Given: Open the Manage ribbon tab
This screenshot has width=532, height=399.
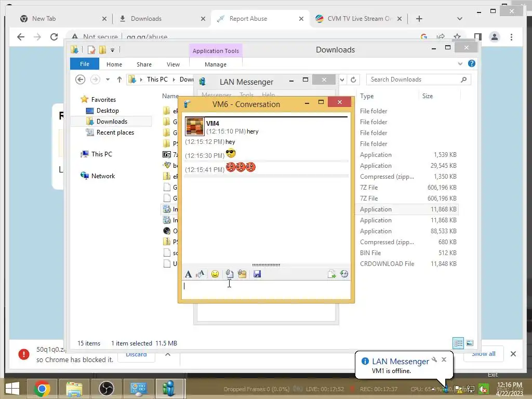Looking at the screenshot, I should tap(216, 64).
